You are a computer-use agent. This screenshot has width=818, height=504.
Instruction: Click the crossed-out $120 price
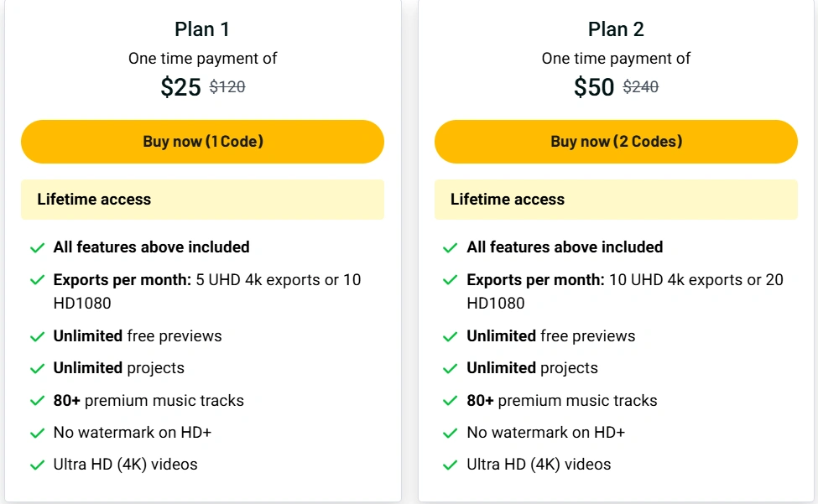click(227, 86)
